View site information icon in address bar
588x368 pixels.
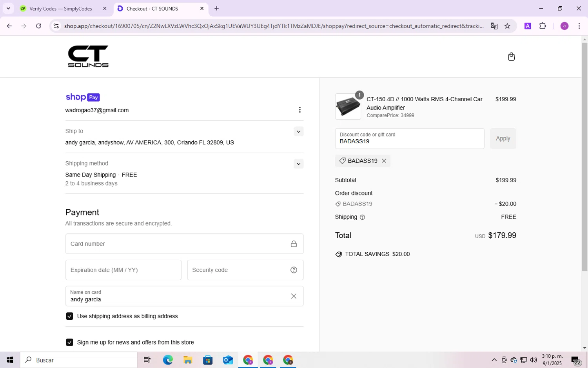pyautogui.click(x=56, y=26)
